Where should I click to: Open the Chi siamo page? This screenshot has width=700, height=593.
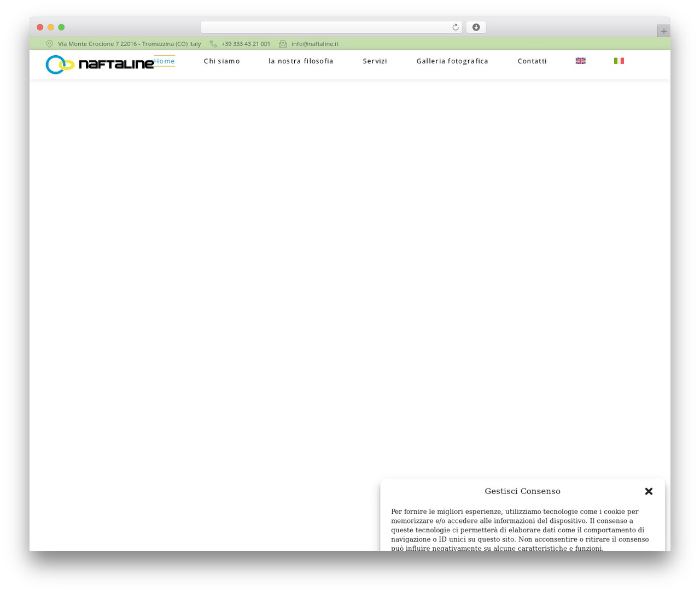[222, 61]
